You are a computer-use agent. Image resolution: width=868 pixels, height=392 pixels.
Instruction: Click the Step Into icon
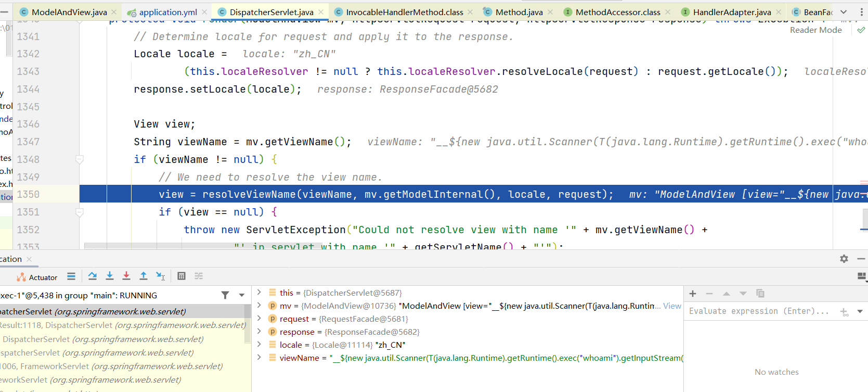[110, 276]
